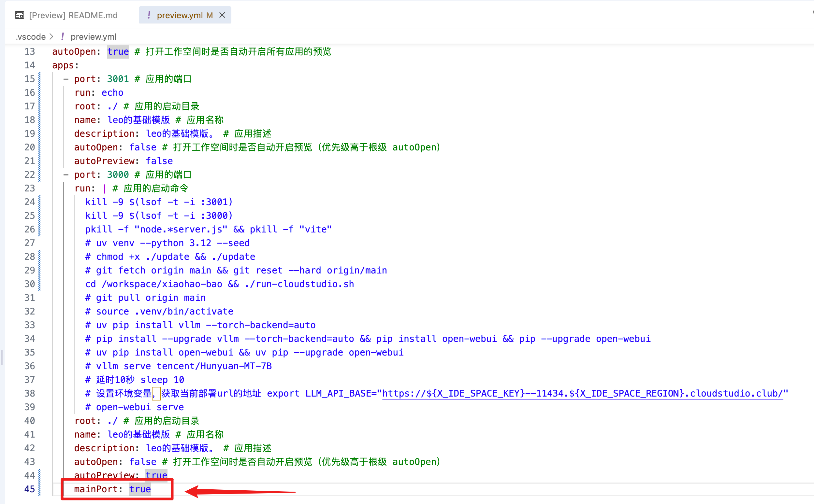Click the run-cloudstudio.sh command line
Viewport: 814px width, 504px height.
220,284
